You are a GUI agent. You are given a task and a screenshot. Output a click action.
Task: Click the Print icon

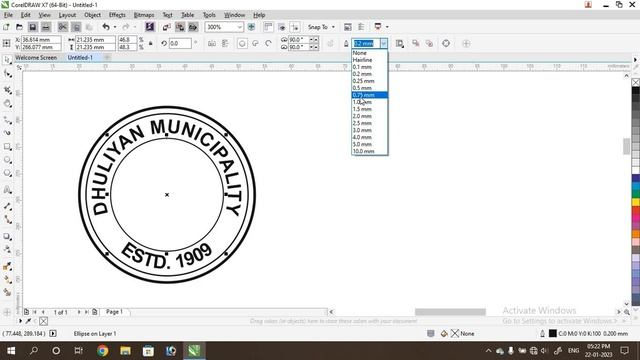46,27
